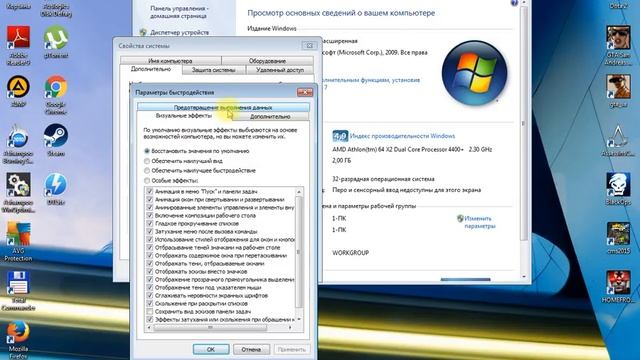This screenshot has width=640, height=360.
Task: Choose 'Особые эффекты' radio option
Action: (147, 180)
